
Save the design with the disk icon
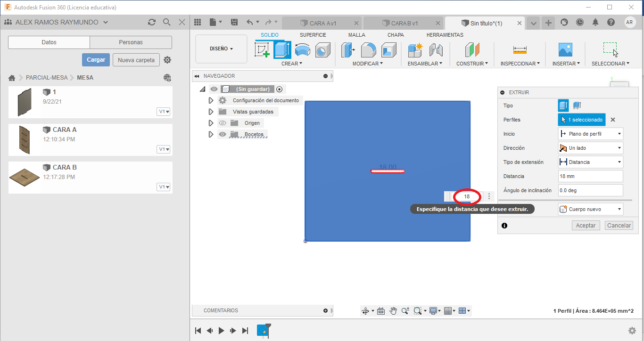coord(234,22)
